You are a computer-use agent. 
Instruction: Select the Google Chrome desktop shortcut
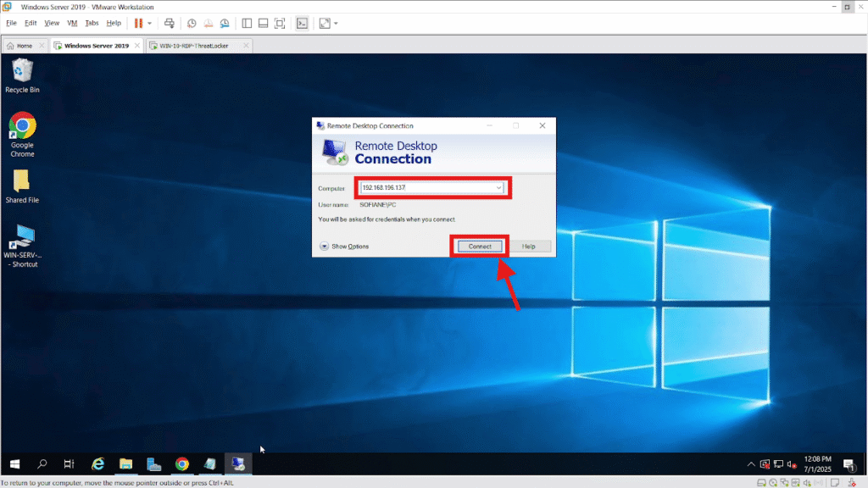pos(22,135)
